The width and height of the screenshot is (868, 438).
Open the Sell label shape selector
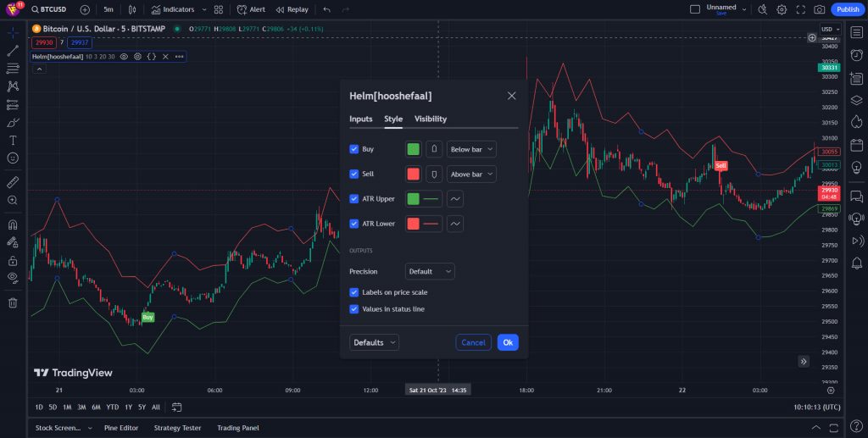pyautogui.click(x=435, y=175)
